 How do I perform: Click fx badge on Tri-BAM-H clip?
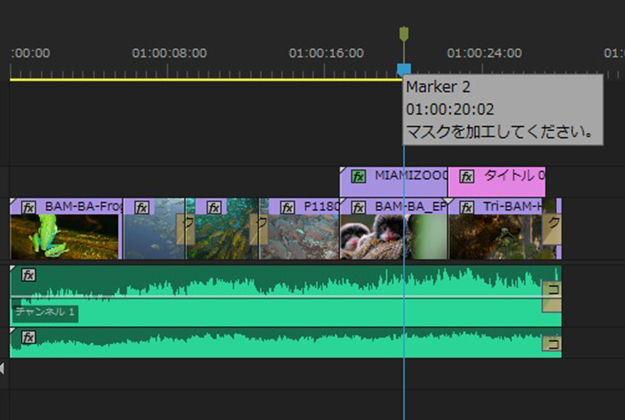tap(466, 207)
